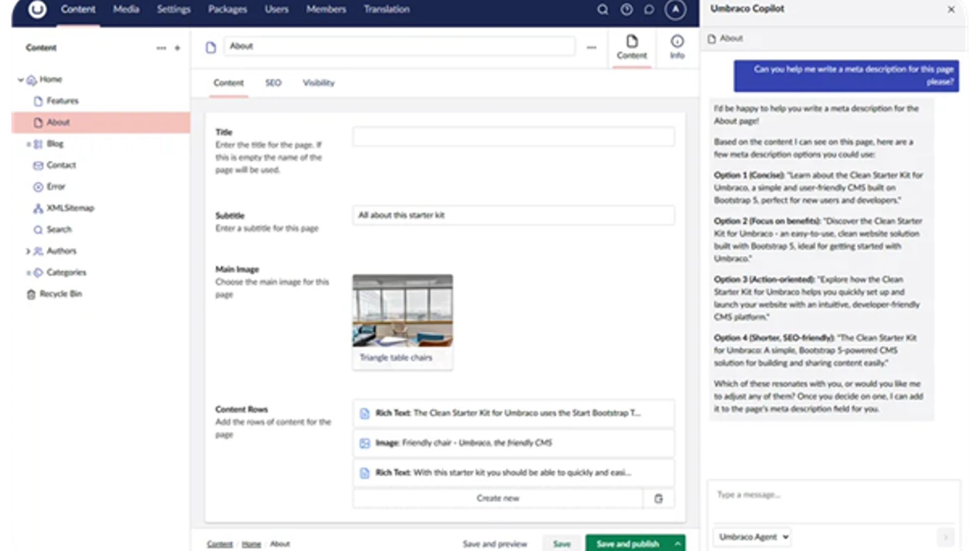This screenshot has height=551, width=980.
Task: Click the Copilot Type a message box
Action: [834, 502]
